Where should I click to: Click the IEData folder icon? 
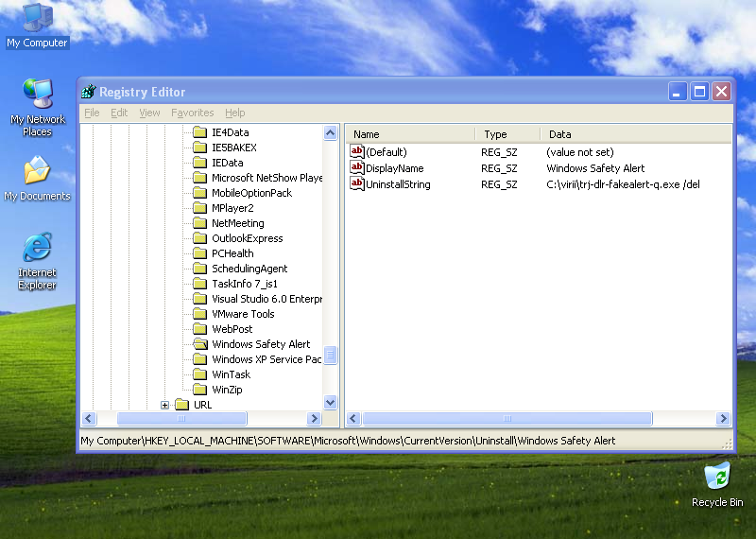199,163
